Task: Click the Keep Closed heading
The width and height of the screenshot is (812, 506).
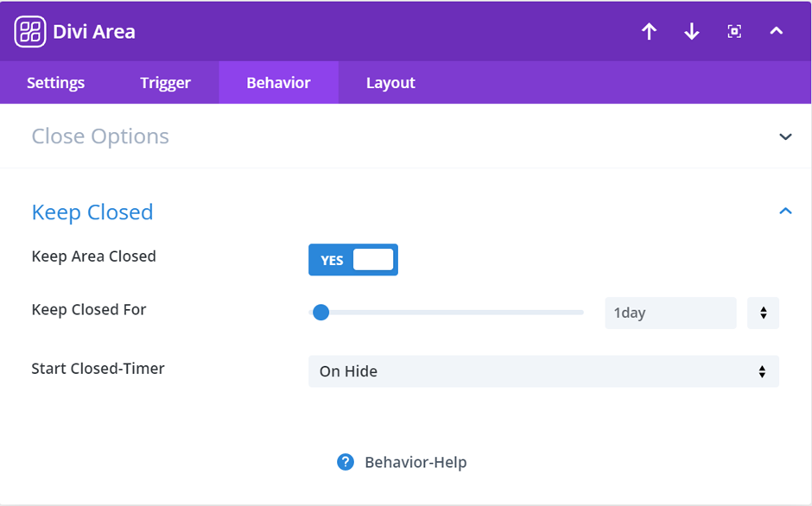Action: coord(92,212)
